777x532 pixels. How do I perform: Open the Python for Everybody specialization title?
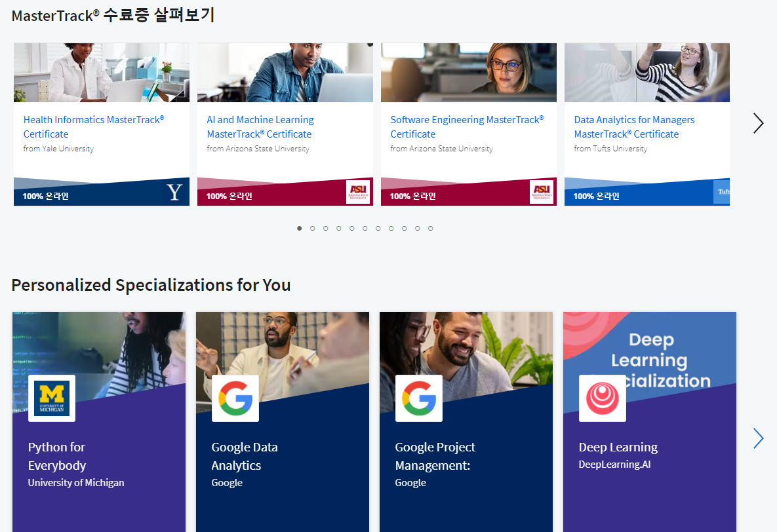click(57, 456)
